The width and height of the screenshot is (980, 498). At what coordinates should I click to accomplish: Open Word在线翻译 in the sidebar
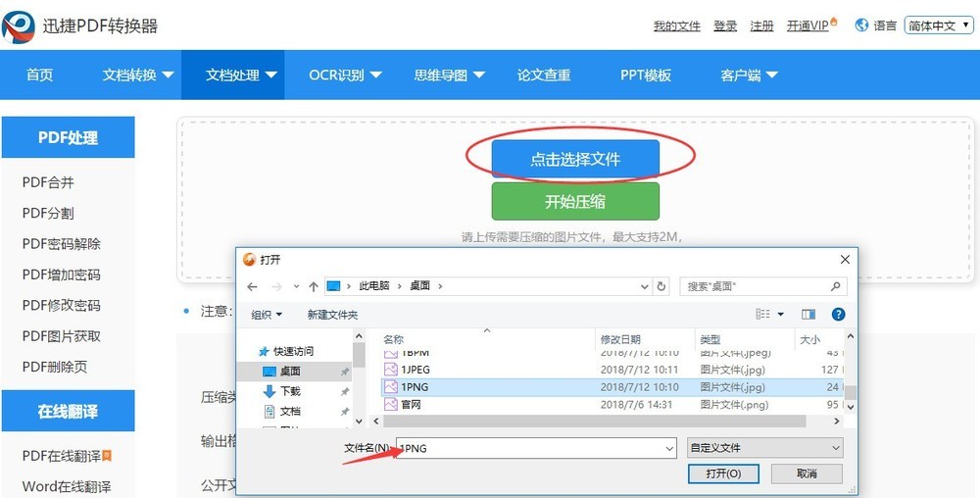point(67,486)
